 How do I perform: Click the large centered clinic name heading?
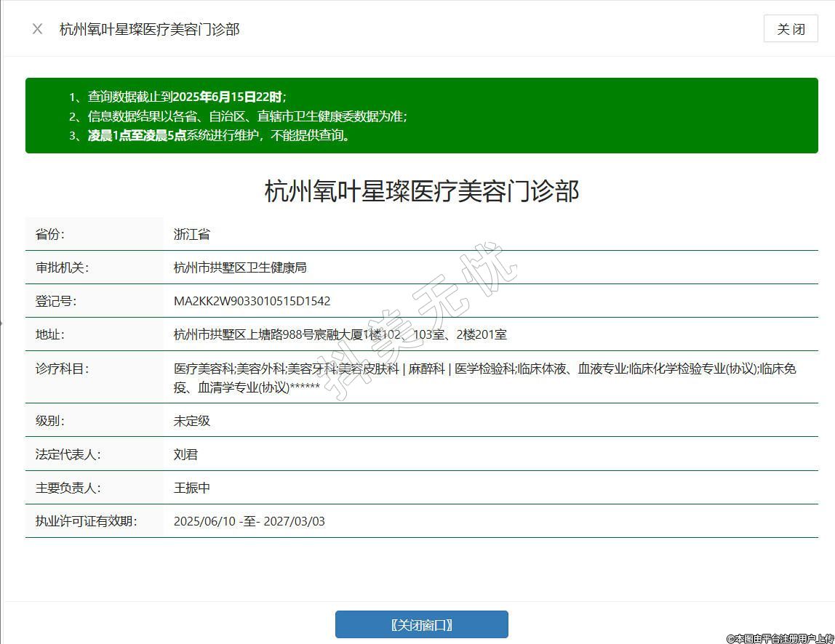(421, 191)
